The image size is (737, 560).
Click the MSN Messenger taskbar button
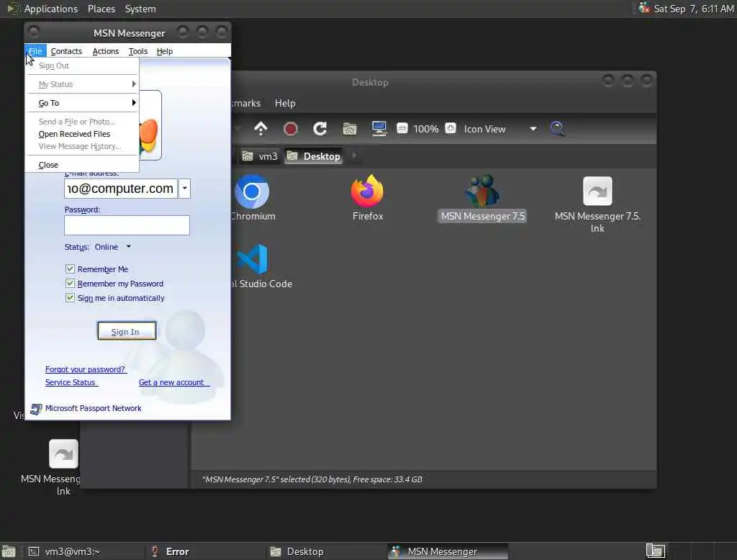(x=448, y=551)
